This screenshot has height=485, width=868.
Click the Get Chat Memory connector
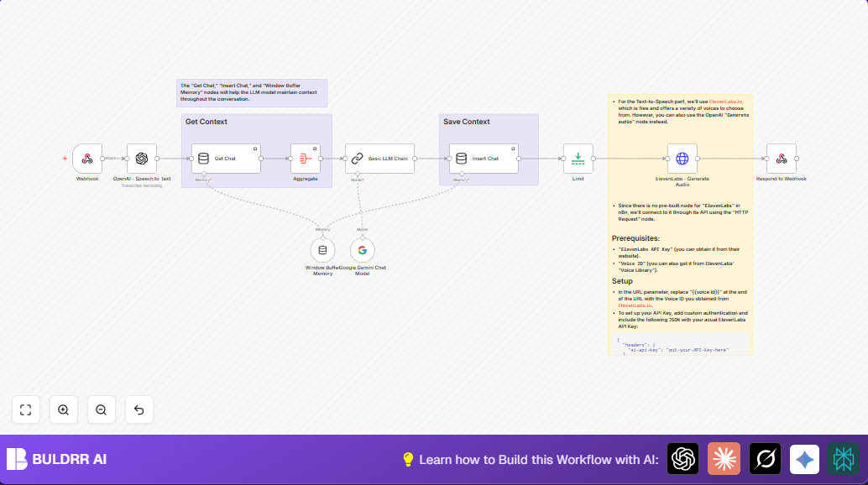[204, 174]
